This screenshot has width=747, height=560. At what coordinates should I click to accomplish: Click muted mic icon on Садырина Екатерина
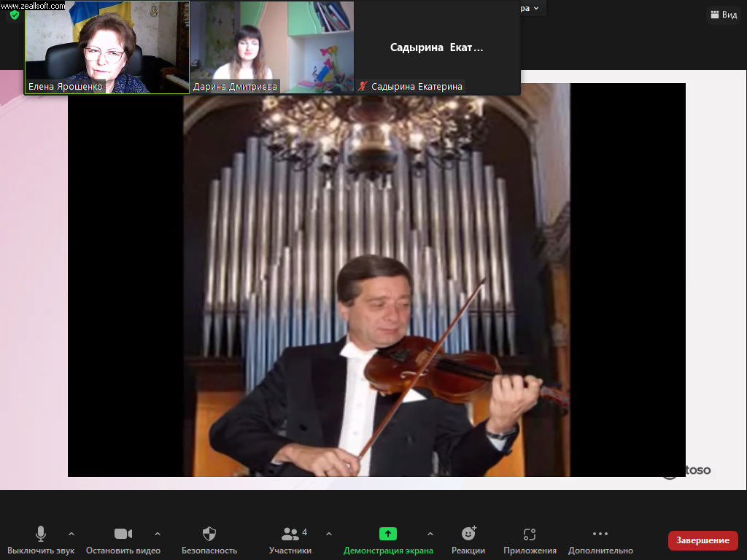(363, 86)
